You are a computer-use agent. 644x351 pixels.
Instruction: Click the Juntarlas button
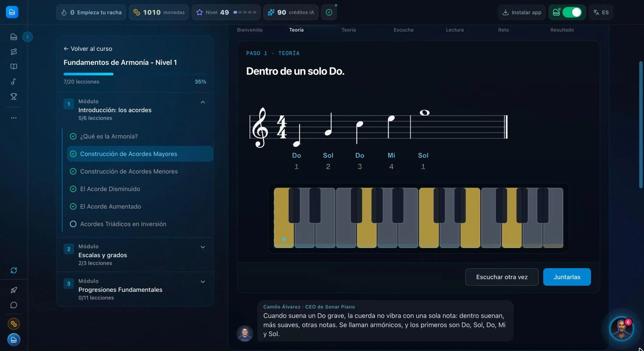pos(567,277)
